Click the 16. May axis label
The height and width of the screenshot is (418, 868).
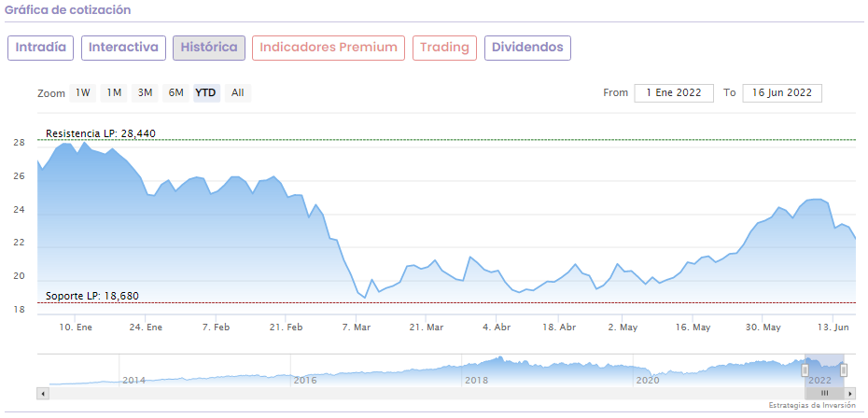(693, 327)
